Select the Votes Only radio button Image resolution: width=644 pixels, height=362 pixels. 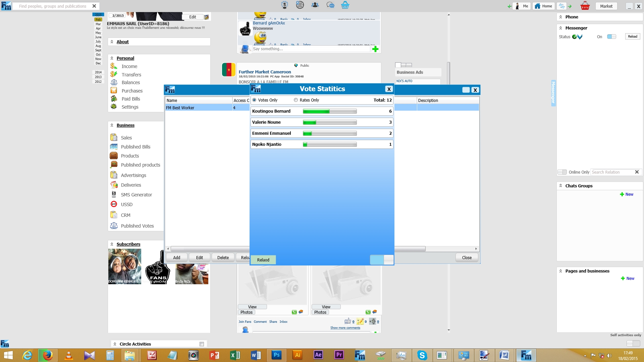pos(254,100)
